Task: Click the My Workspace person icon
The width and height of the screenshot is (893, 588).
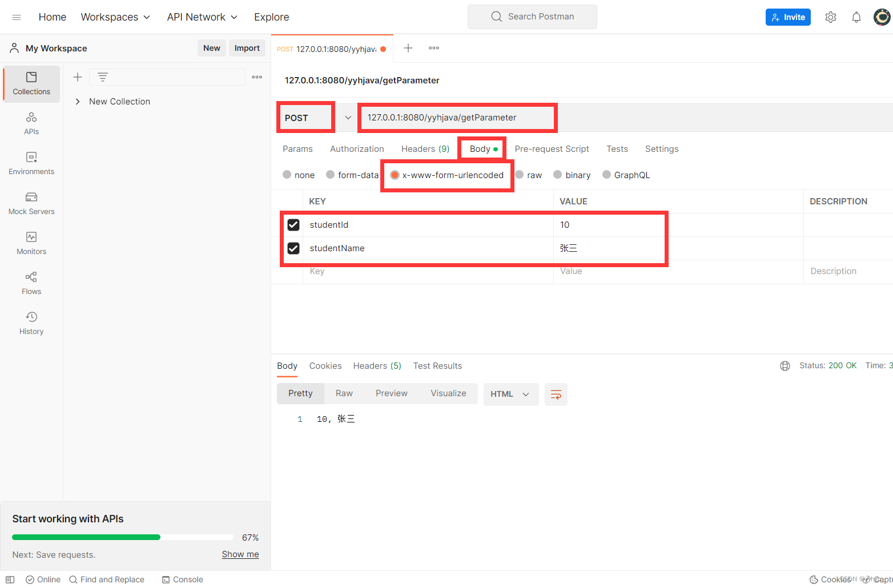Action: (x=14, y=48)
